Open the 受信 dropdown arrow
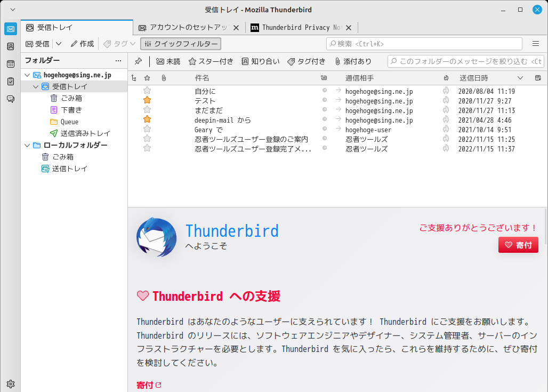Screen dimensions: 548x392 click(x=59, y=44)
